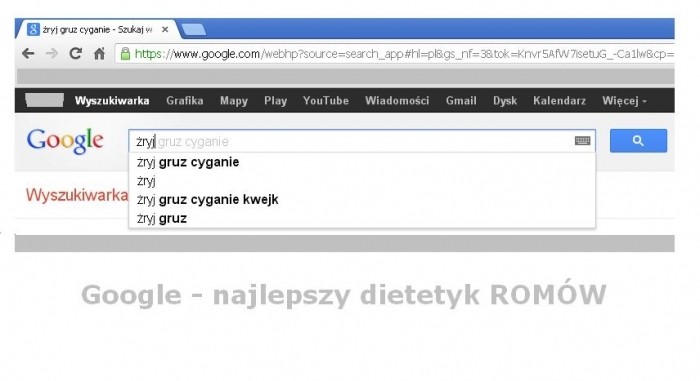The width and height of the screenshot is (700, 381).
Task: Open Grafika in the top bar
Action: pos(185,101)
